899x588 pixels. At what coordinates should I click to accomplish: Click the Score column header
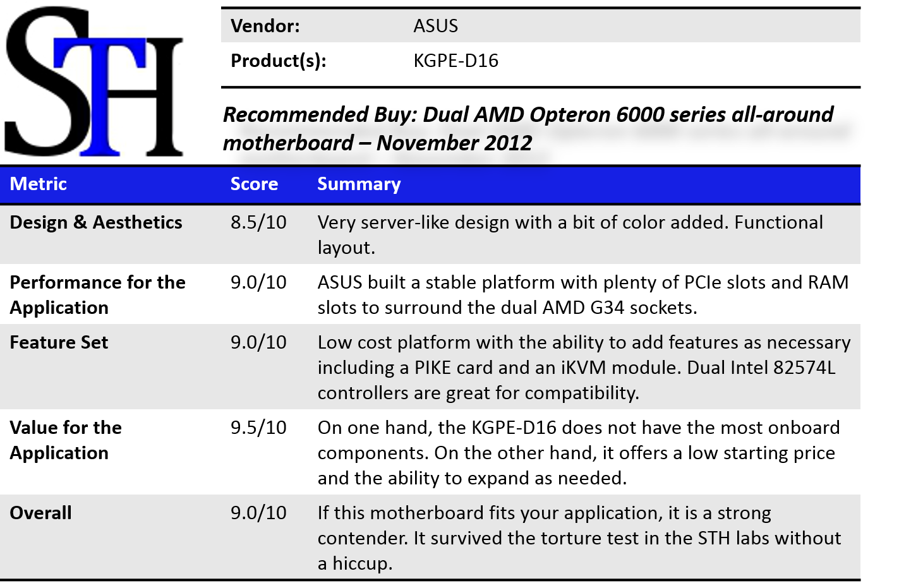click(254, 184)
